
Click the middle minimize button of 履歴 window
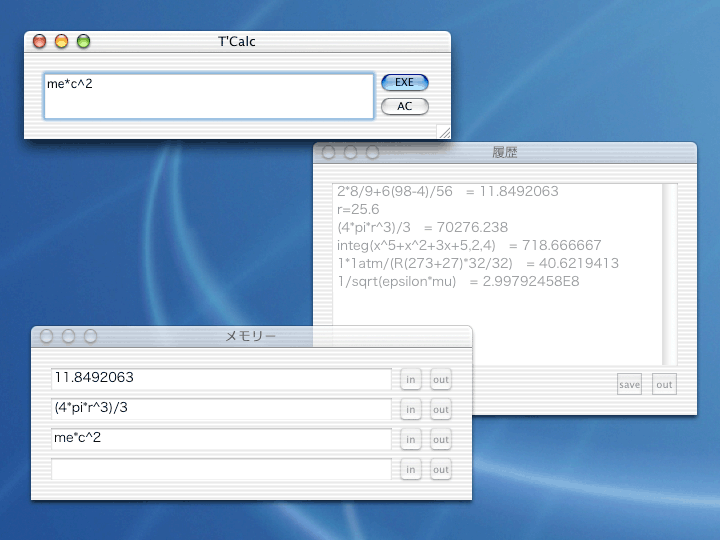click(x=350, y=152)
